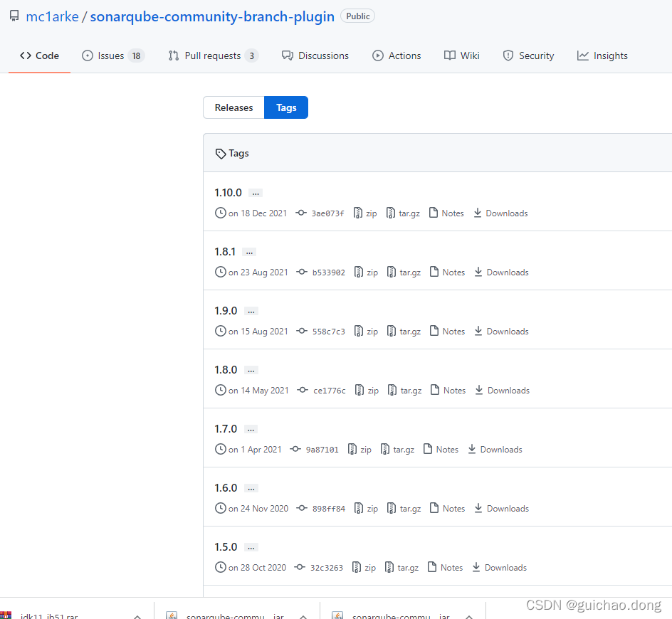Expand the ellipsis next to 1.5.0

251,548
